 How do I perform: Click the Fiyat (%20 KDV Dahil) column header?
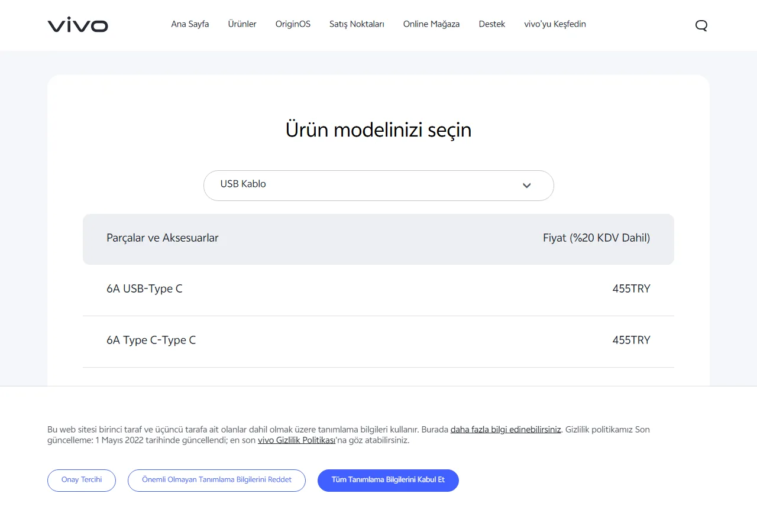(x=596, y=238)
